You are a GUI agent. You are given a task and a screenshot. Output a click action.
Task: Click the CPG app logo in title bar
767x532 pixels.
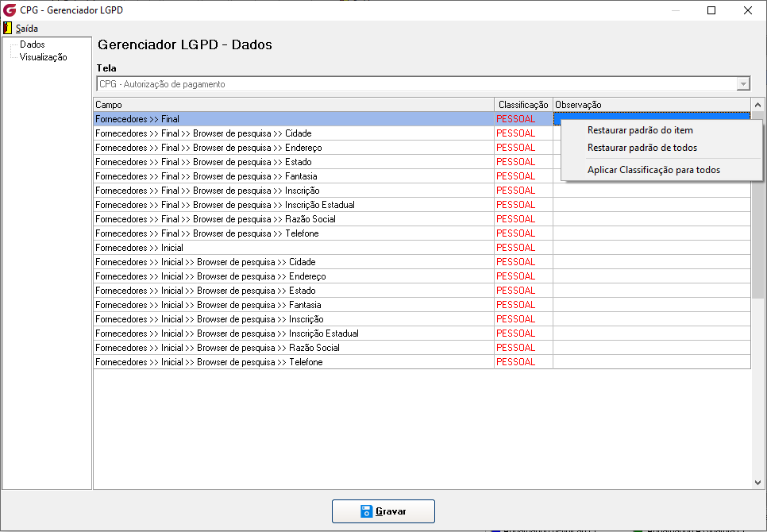(10, 10)
